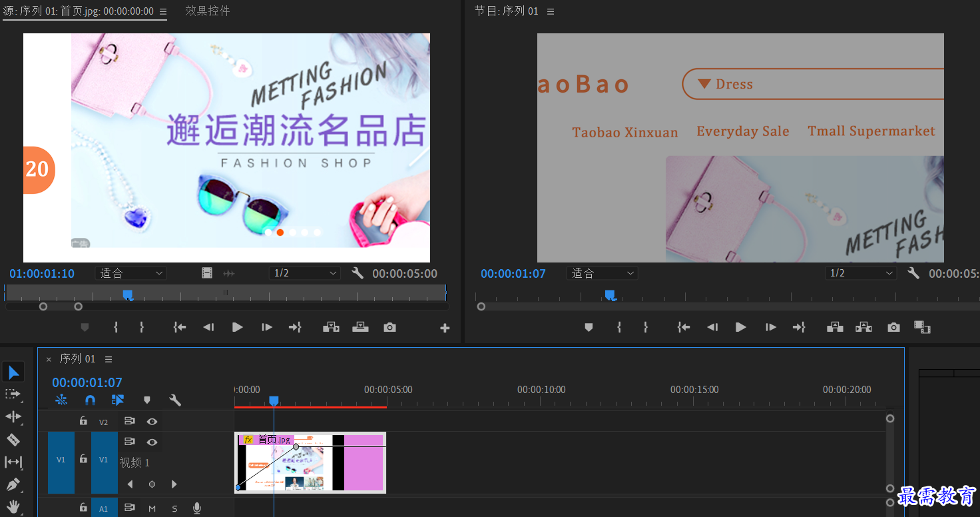
Task: Go to Out point in Program monitor
Action: 799,327
